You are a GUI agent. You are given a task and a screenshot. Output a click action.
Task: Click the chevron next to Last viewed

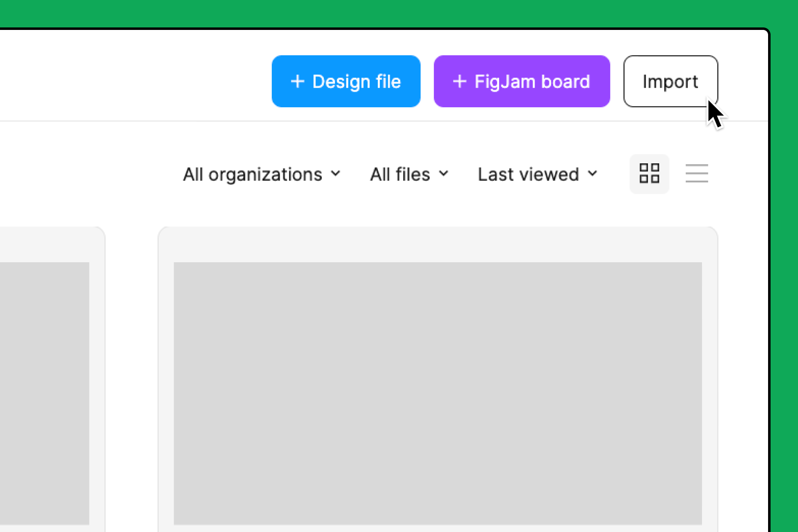[593, 173]
